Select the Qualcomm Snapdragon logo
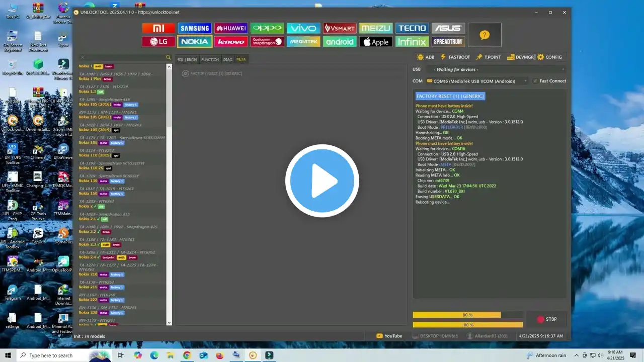The width and height of the screenshot is (644, 362). [x=267, y=42]
